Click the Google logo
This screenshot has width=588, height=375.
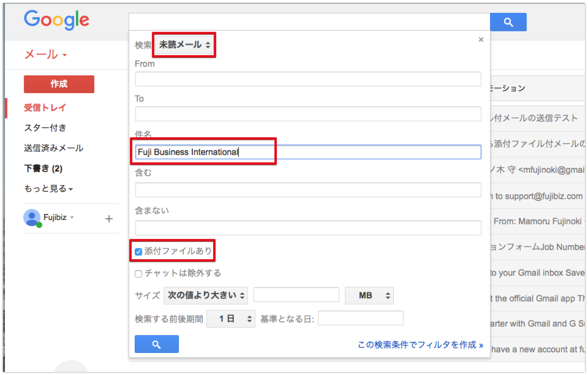[56, 20]
